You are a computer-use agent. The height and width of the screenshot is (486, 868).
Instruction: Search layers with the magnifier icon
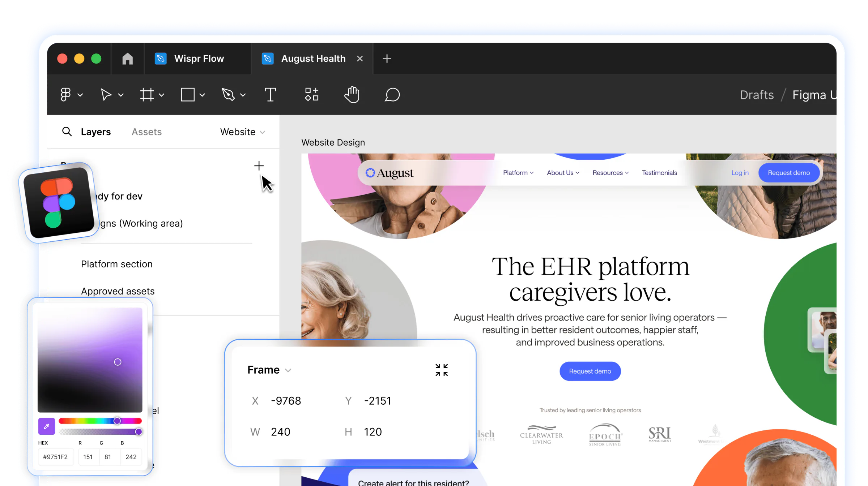67,132
